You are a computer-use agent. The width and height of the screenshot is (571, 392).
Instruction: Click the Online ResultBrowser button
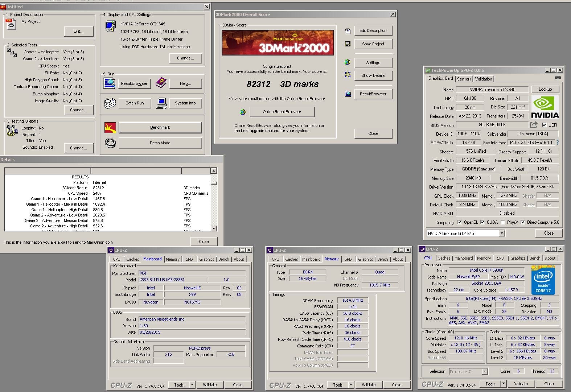coord(282,112)
